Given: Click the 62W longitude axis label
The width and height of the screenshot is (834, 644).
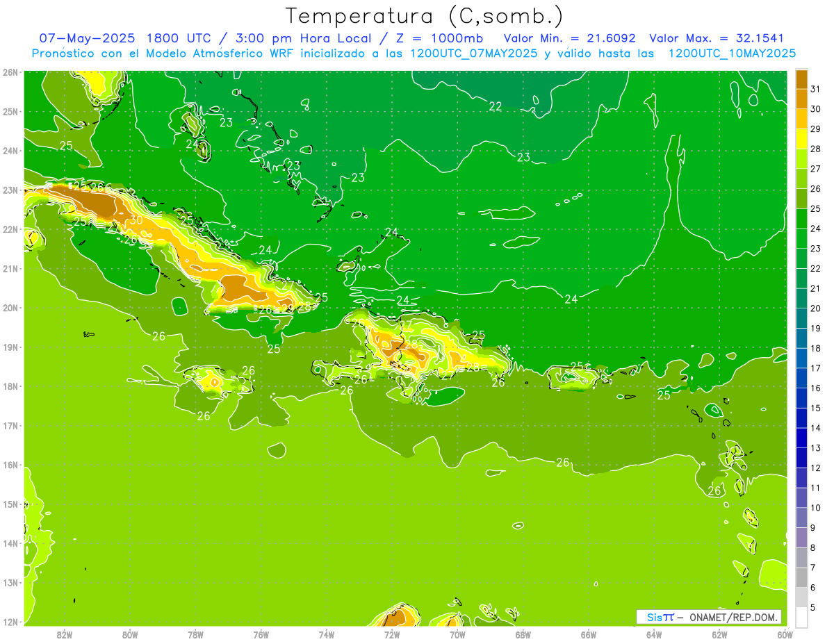Looking at the screenshot, I should pos(719,634).
